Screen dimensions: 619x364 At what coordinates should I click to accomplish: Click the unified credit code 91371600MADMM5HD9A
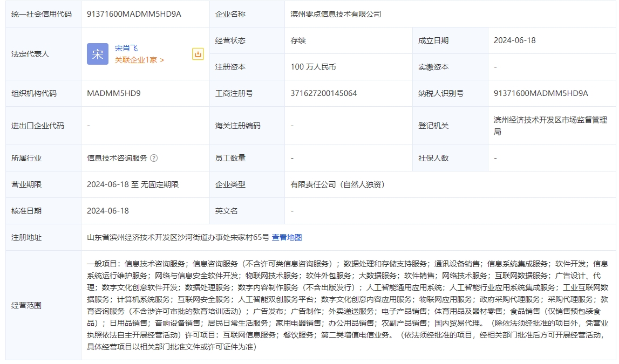134,14
